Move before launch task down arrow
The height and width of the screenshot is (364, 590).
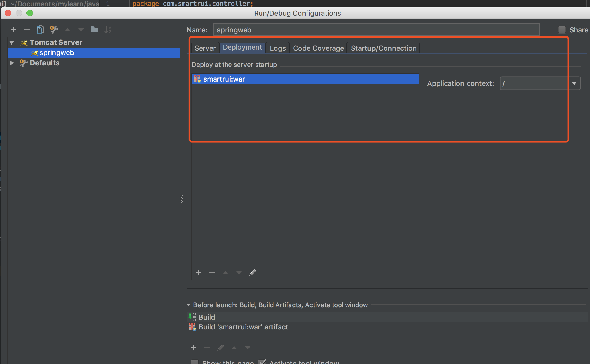(x=248, y=348)
